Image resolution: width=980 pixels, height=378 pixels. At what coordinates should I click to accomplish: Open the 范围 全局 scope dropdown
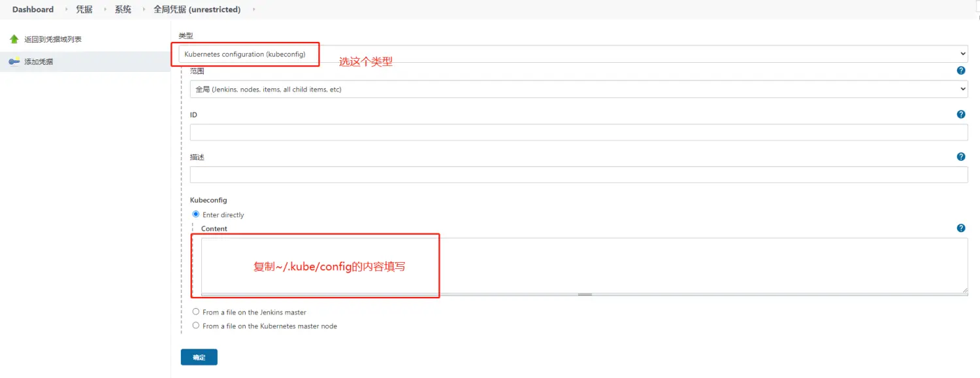(579, 89)
